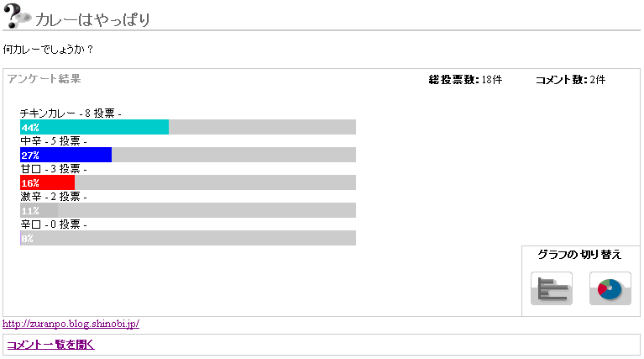The width and height of the screenshot is (644, 359).
Task: Click the question mark icon beside title
Action: [x=17, y=16]
